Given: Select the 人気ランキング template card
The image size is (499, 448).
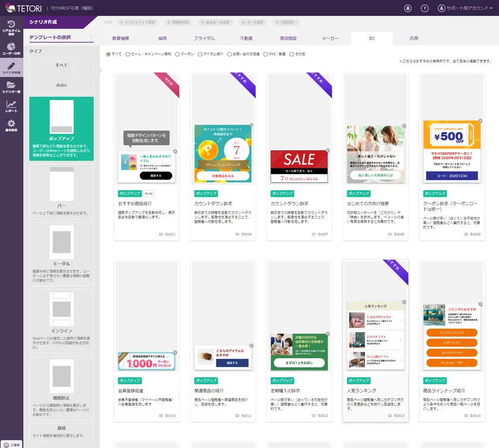Looking at the screenshot, I should pyautogui.click(x=375, y=341).
